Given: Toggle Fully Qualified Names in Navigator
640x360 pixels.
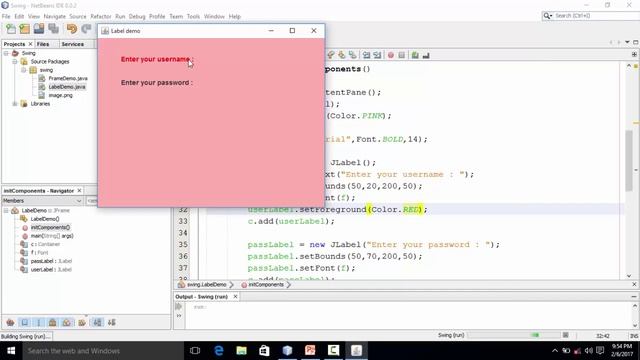Looking at the screenshot, I should point(82,322).
